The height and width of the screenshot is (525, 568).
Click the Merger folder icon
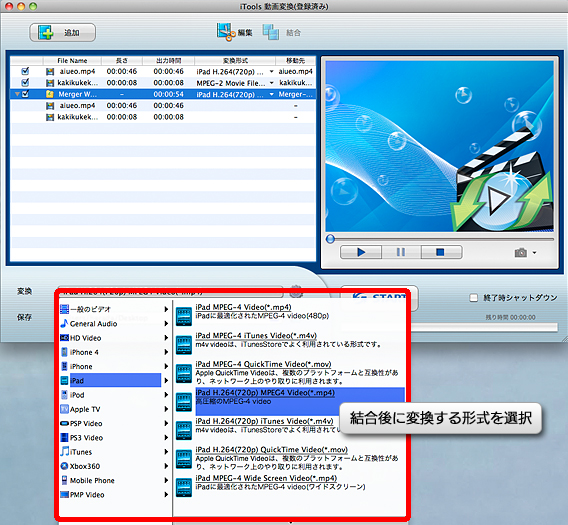[x=50, y=94]
